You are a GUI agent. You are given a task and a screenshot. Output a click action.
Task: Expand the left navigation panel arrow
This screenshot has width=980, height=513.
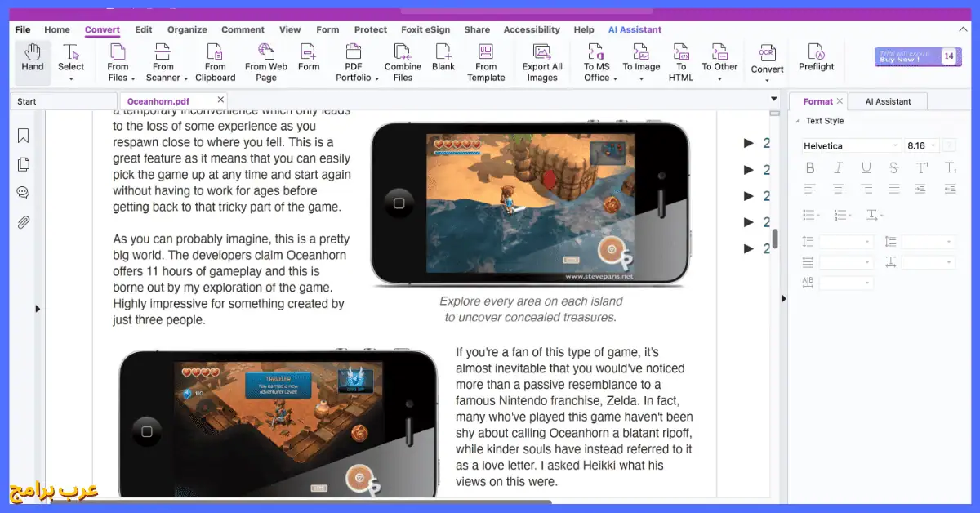pyautogui.click(x=38, y=309)
